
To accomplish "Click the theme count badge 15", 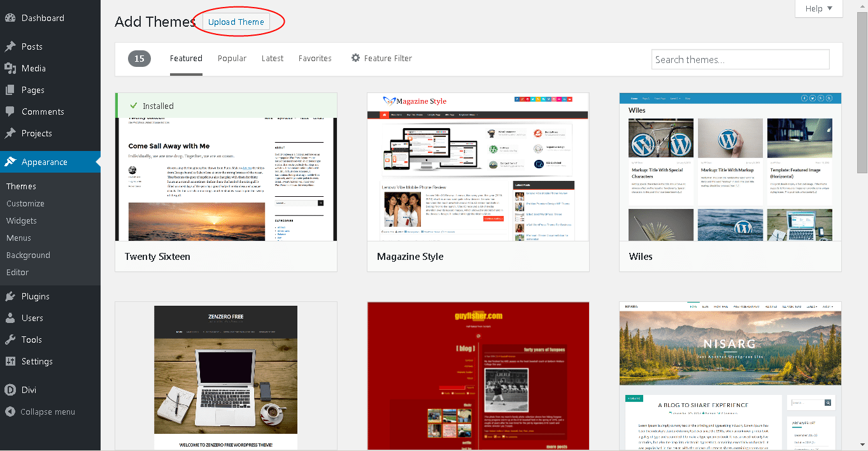I will click(139, 59).
